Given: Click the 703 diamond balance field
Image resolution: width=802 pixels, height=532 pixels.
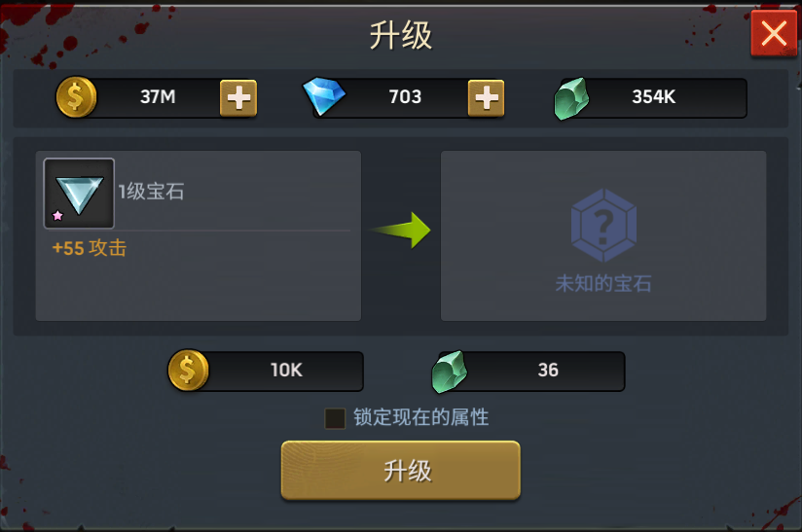Looking at the screenshot, I should 405,97.
